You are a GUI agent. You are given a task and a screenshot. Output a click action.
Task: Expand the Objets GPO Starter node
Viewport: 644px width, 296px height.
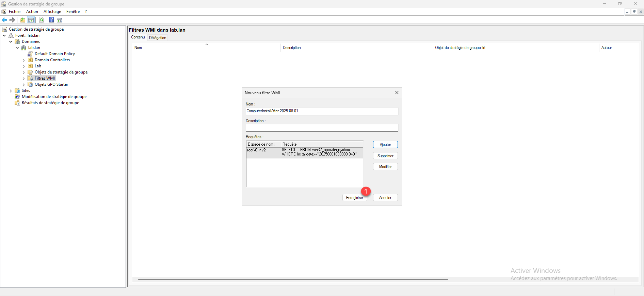click(x=23, y=85)
